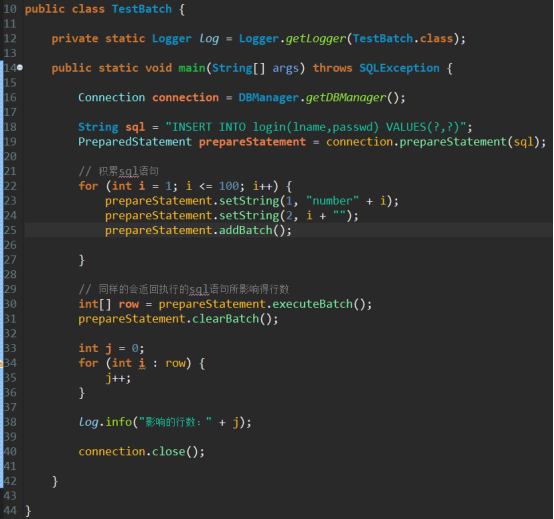Click the comment on line 29

click(x=184, y=289)
